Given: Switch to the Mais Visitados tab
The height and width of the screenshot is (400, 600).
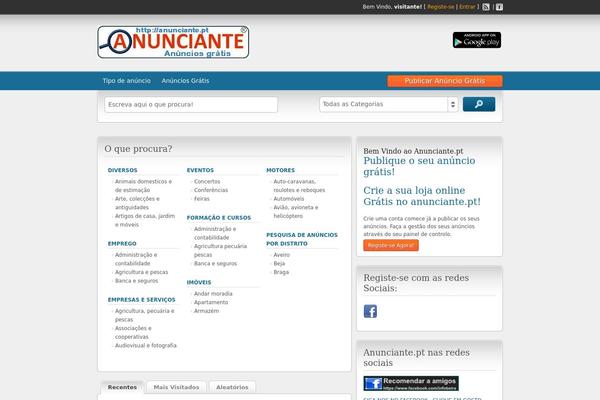Looking at the screenshot, I should [176, 387].
